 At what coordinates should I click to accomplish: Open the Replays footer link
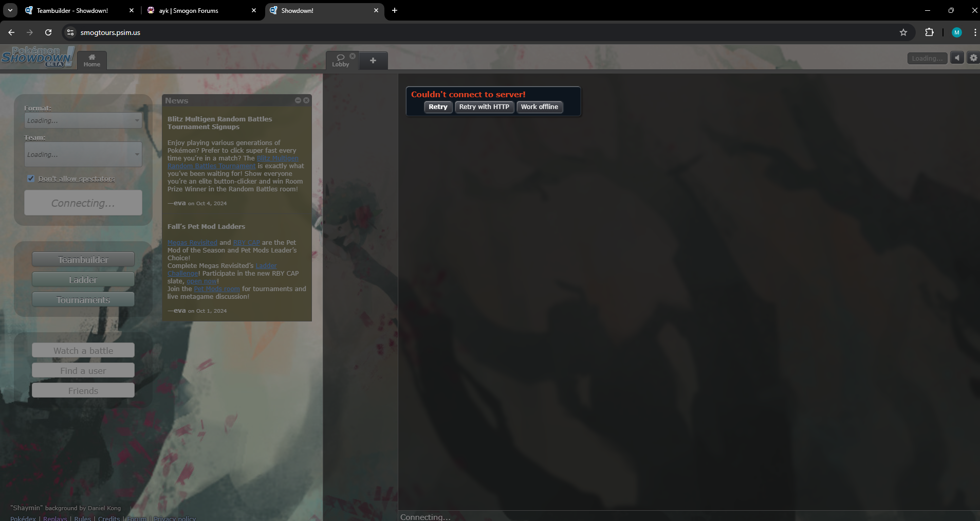(x=55, y=518)
